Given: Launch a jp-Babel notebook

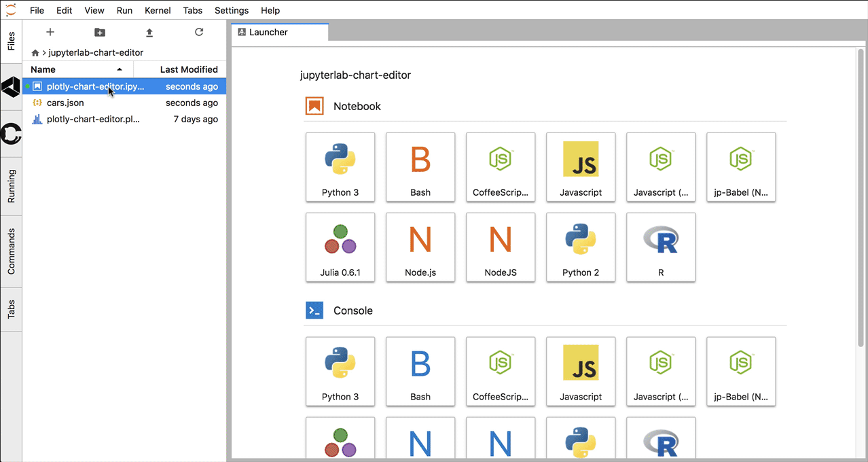Looking at the screenshot, I should pos(741,167).
